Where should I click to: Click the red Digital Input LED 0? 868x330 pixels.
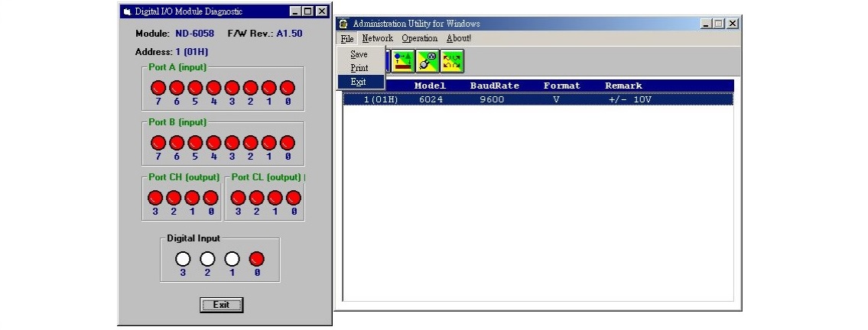pyautogui.click(x=257, y=259)
